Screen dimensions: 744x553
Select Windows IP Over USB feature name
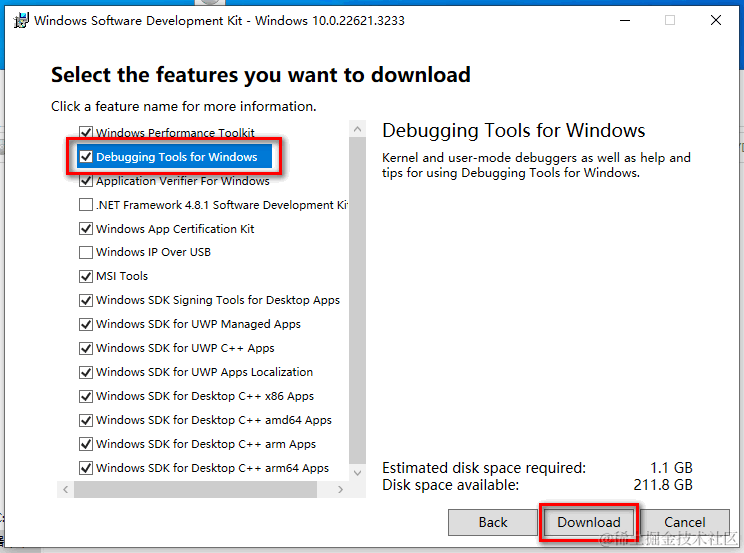coord(153,252)
